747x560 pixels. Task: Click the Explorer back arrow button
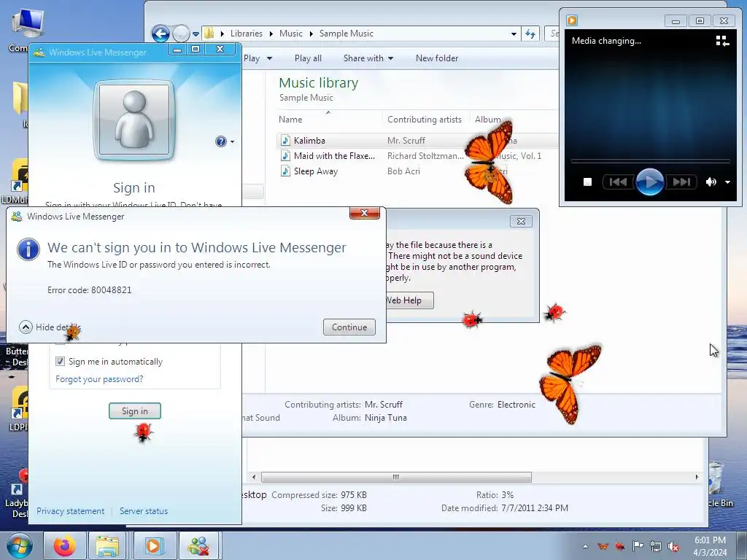pos(160,34)
